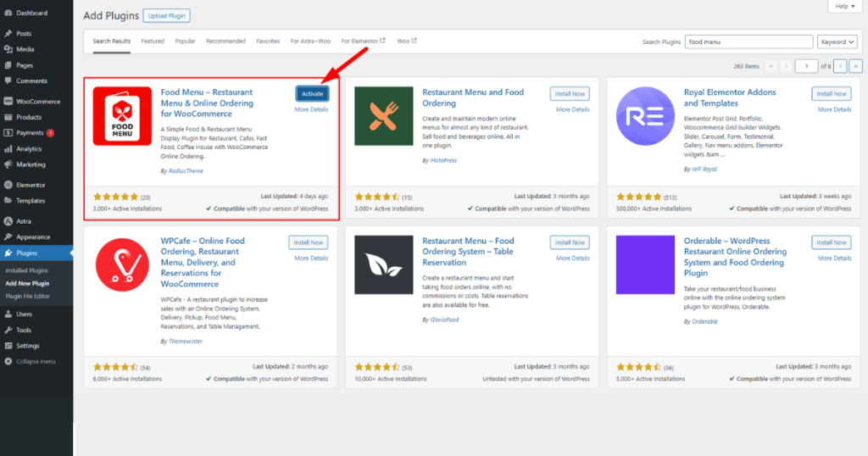Click the Search Plugins input field
The image size is (868, 456).
click(748, 42)
